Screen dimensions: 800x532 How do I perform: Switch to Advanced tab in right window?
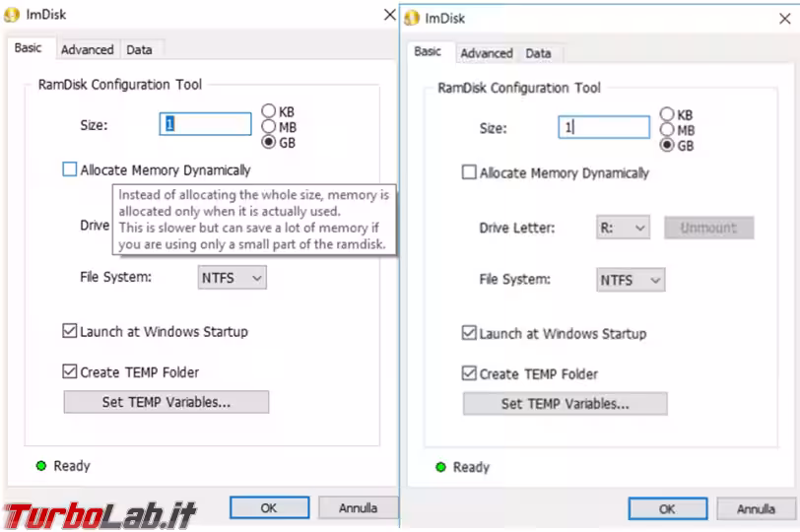(487, 53)
